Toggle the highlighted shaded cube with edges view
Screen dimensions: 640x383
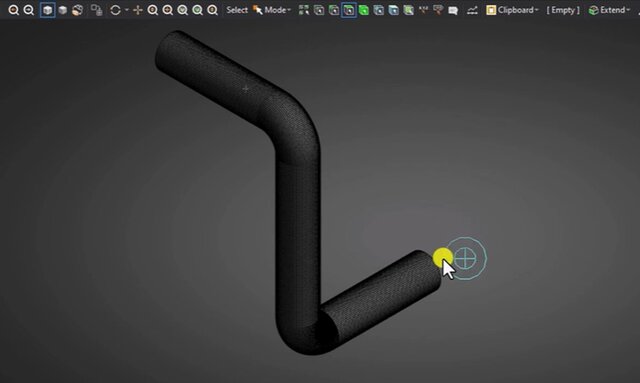[47, 10]
